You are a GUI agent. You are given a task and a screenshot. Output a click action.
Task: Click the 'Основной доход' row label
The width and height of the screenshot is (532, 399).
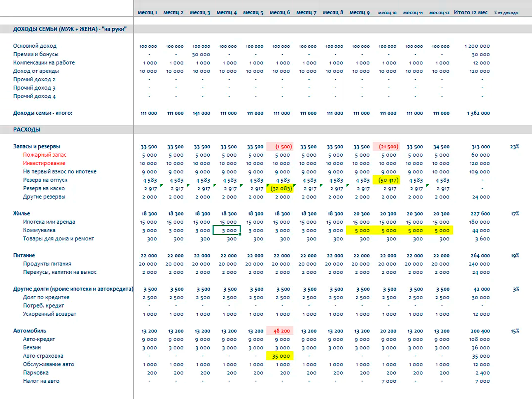[35, 46]
